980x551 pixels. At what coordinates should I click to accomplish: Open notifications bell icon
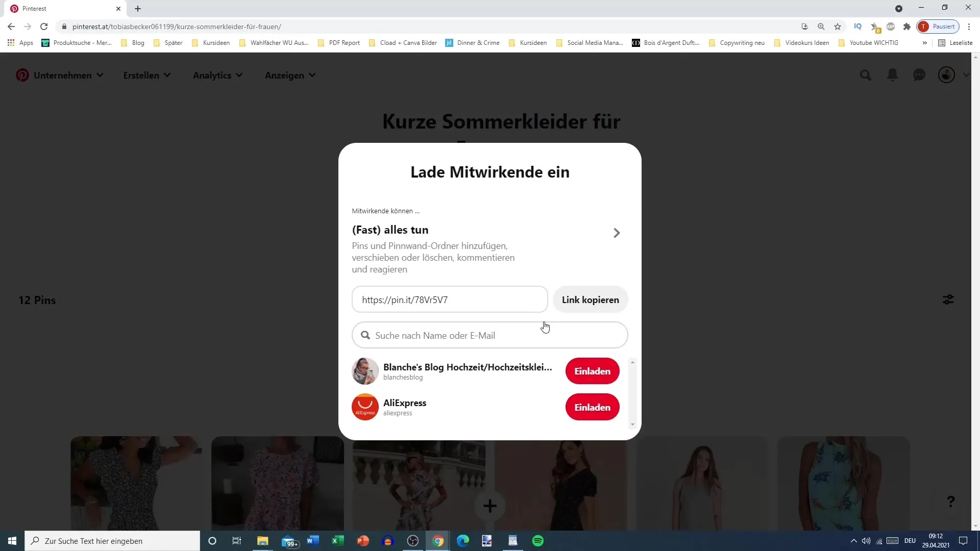tap(892, 75)
